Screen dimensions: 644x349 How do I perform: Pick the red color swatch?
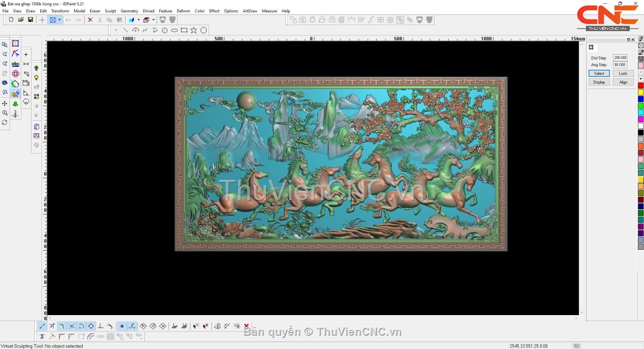pyautogui.click(x=640, y=85)
